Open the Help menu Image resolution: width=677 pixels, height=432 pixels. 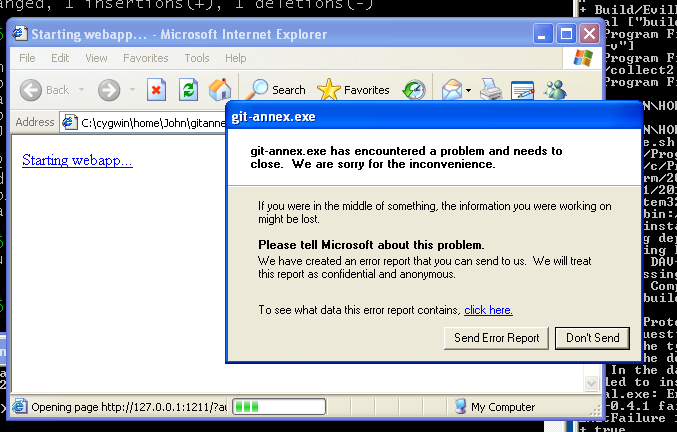tap(236, 58)
